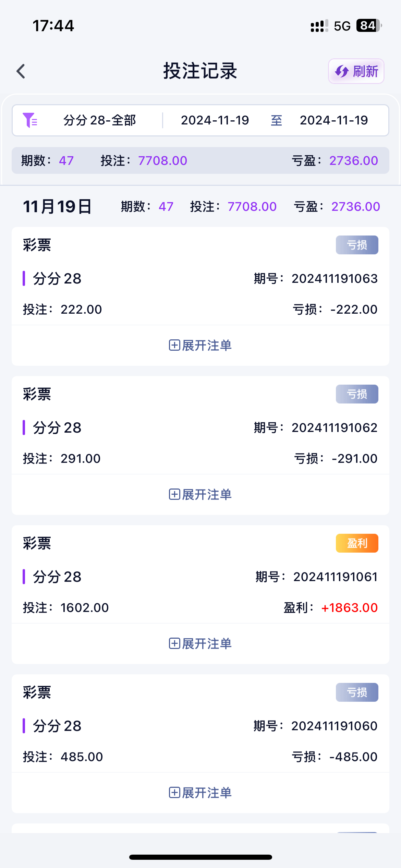Tap 亏损 badge on period 202411191062
The height and width of the screenshot is (868, 401).
(357, 394)
